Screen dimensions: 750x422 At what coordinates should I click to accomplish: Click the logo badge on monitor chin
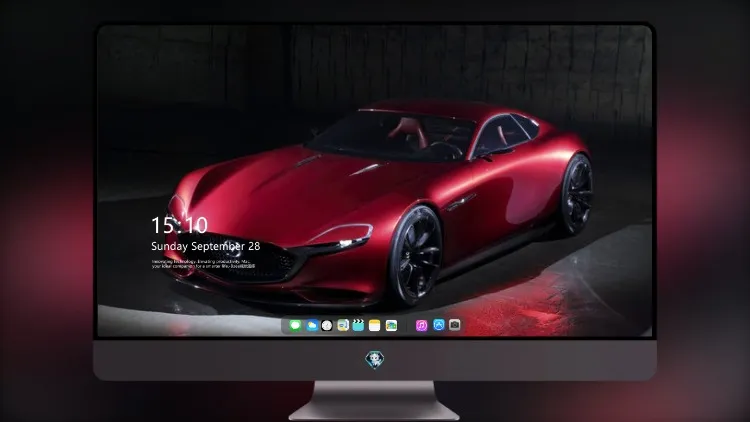(x=375, y=360)
